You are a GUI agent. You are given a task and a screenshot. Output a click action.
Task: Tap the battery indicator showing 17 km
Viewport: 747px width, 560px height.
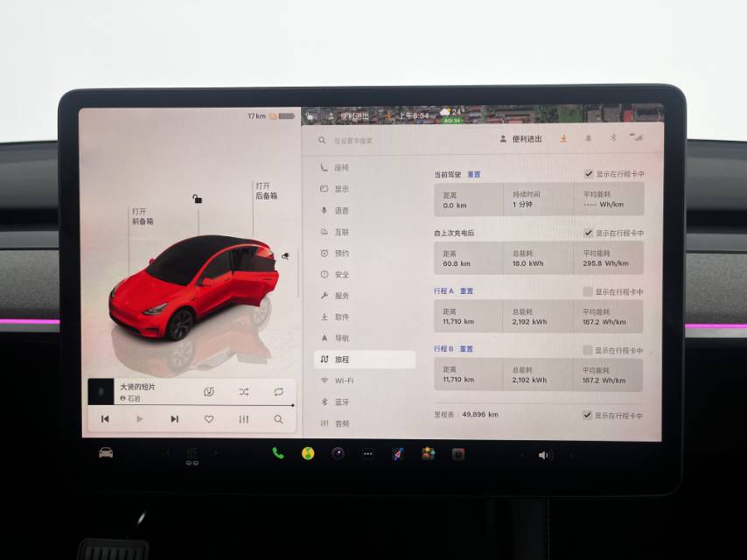coord(271,115)
